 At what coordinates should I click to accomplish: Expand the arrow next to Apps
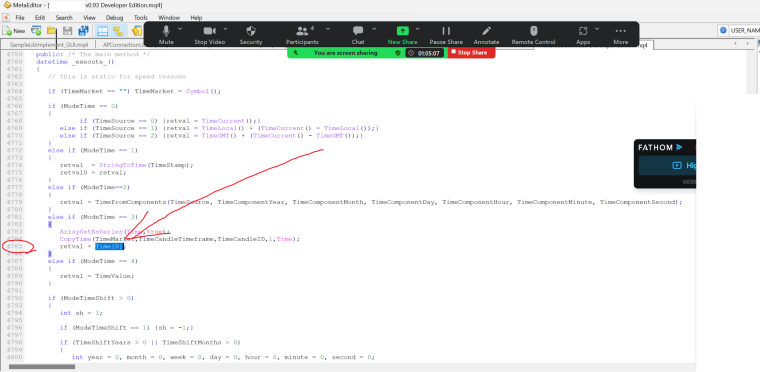597,29
